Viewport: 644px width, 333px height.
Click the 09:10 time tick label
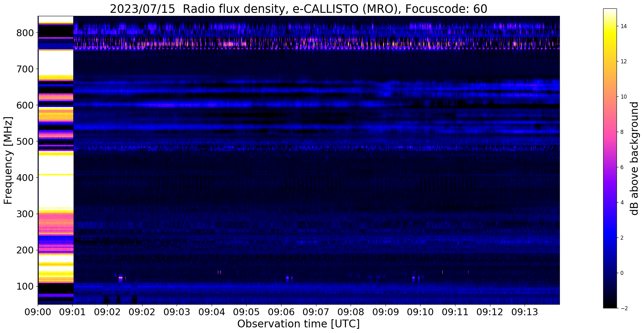pyautogui.click(x=421, y=312)
